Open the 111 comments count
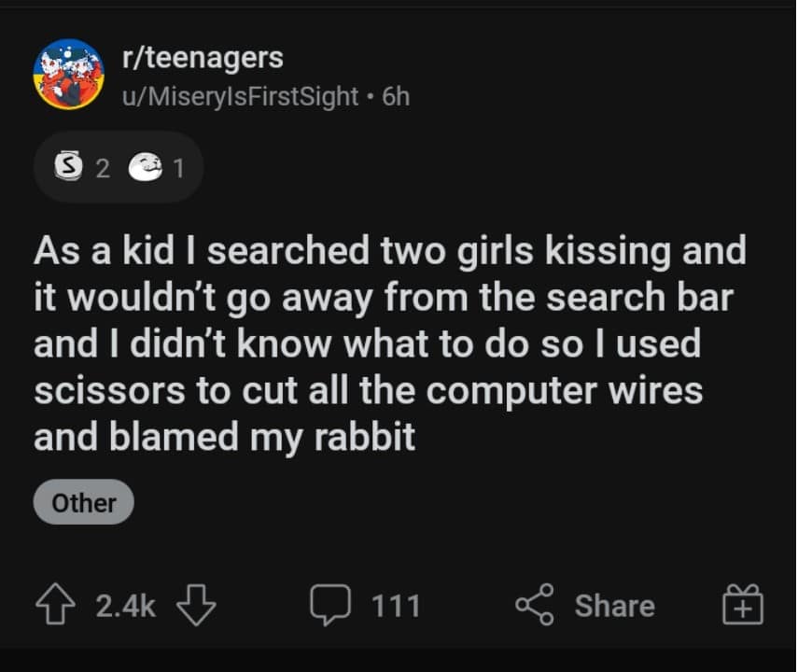The width and height of the screenshot is (798, 672). (396, 606)
